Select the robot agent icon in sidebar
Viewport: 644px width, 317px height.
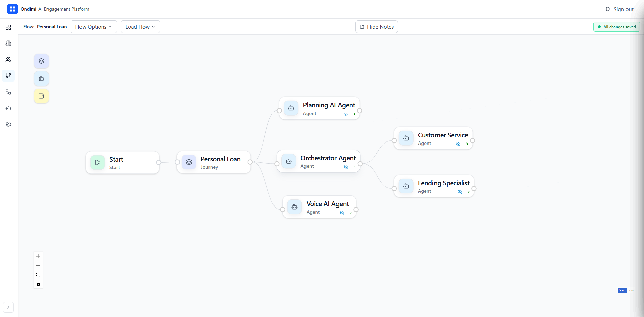[8, 108]
